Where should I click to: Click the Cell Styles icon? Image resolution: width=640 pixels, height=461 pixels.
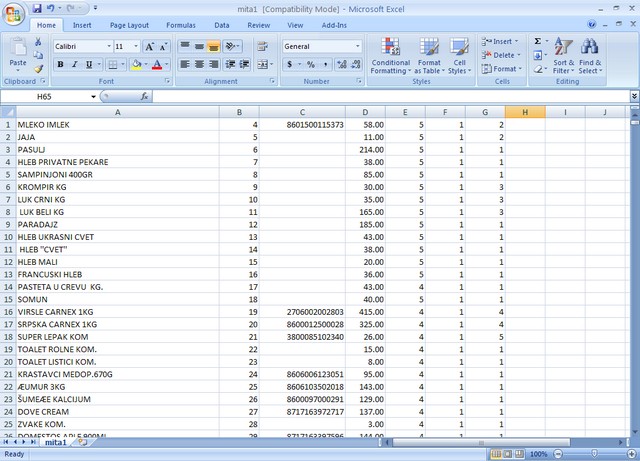point(459,56)
